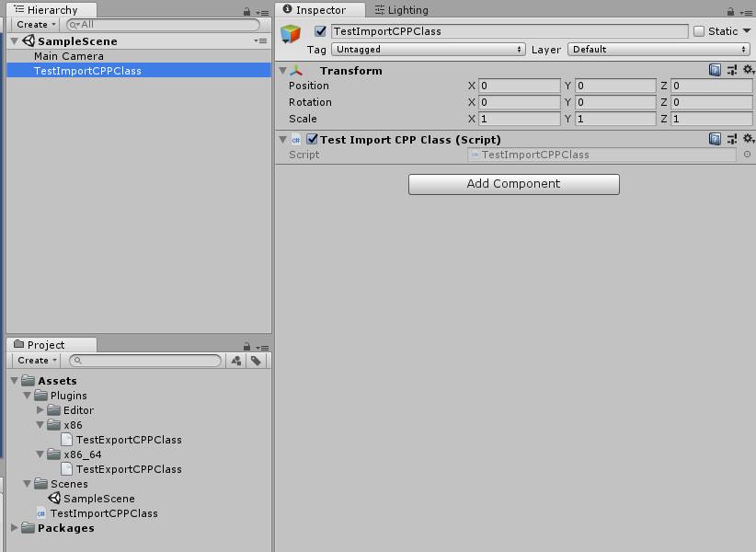The image size is (756, 552).
Task: Select TestExportCPPClass under x86_64
Action: point(129,469)
